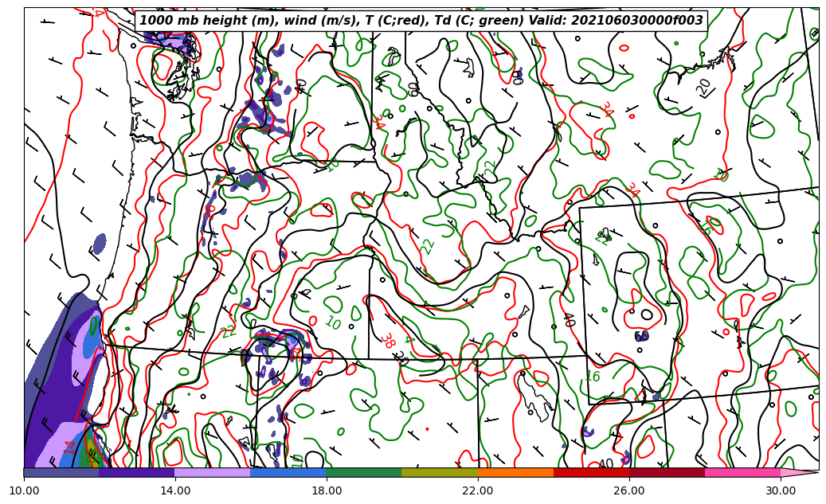Click the bright red 24–26 colorbar segment
The image size is (826, 504).
point(591,472)
